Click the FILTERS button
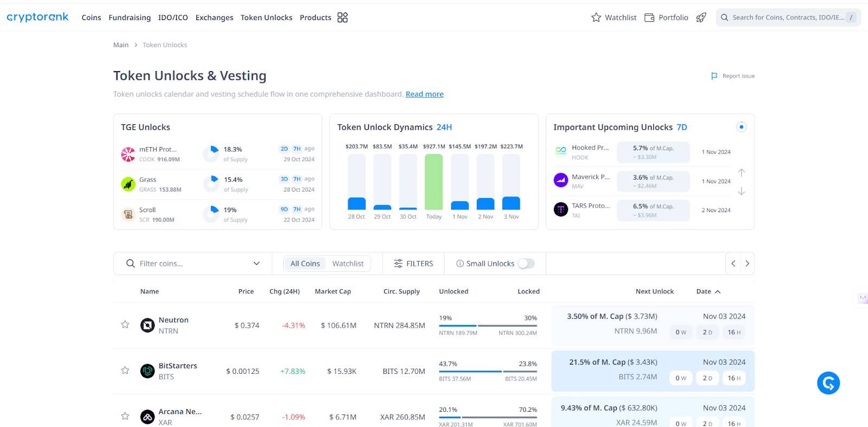Screen dimensions: 868x427 coord(413,264)
